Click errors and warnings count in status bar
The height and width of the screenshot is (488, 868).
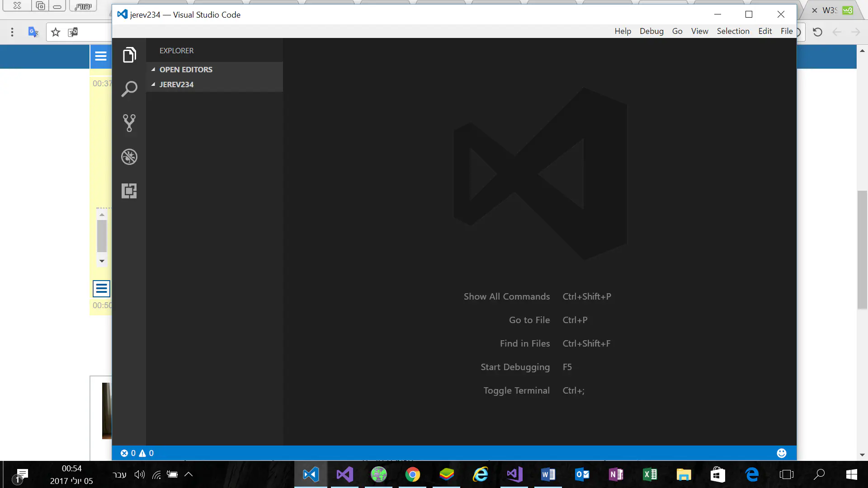coord(137,453)
